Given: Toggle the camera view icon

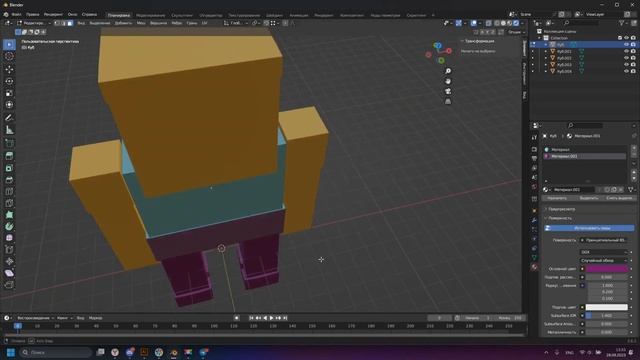Looking at the screenshot, I should 448,91.
